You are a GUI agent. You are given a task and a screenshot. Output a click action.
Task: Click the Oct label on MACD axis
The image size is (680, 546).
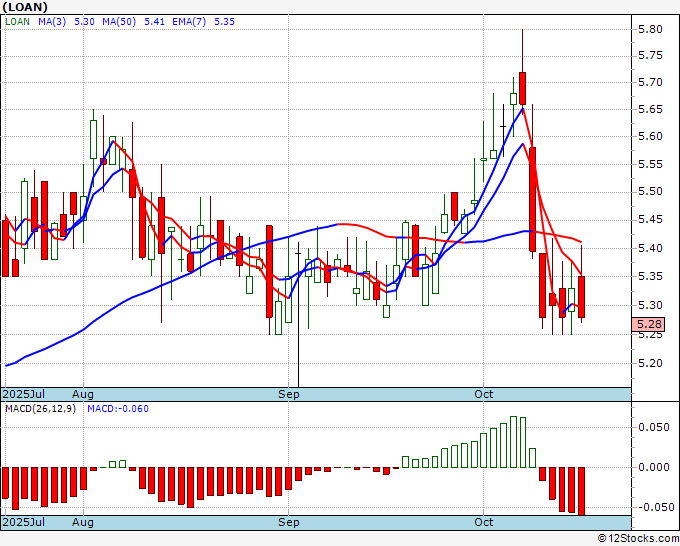[x=484, y=522]
